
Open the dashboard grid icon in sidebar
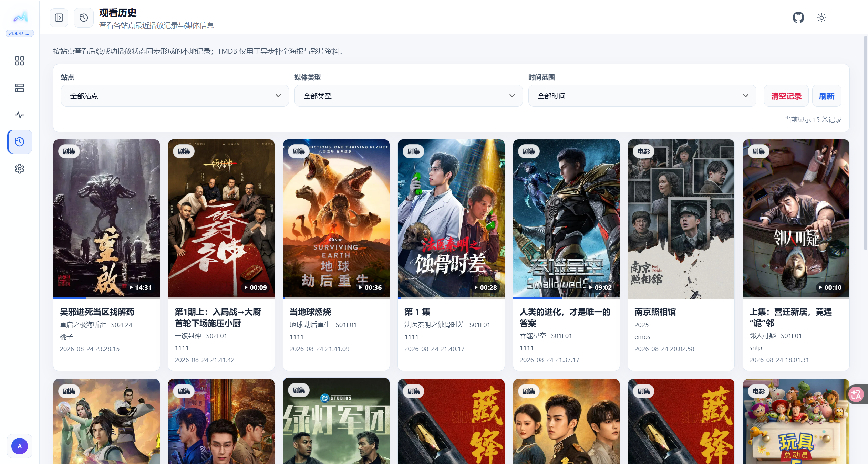coord(20,61)
